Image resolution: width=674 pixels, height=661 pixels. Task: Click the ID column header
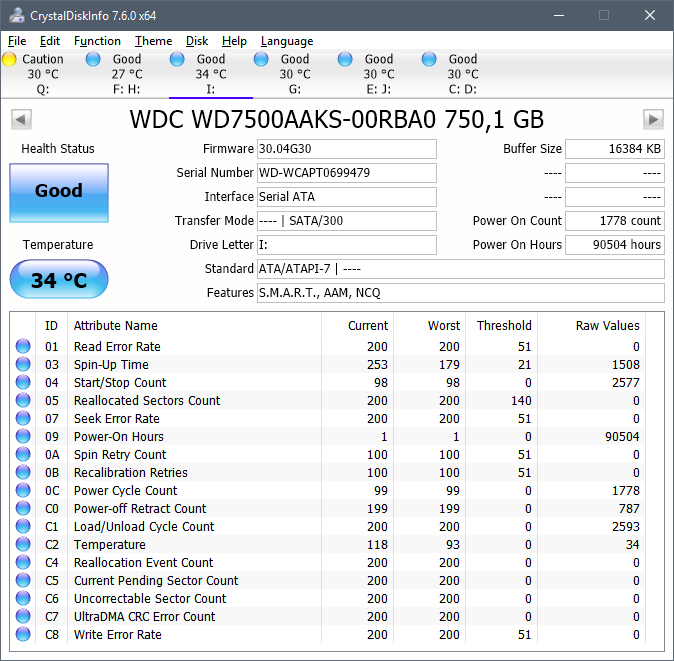pyautogui.click(x=51, y=325)
